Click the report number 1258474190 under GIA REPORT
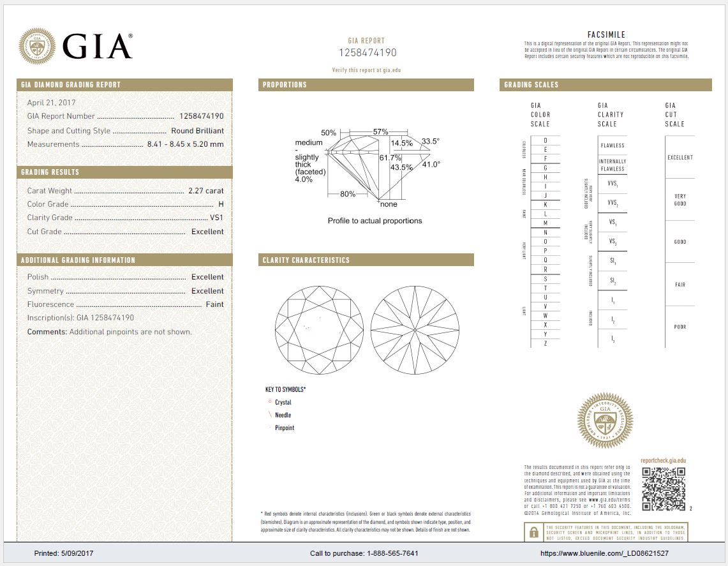The height and width of the screenshot is (566, 728). [368, 52]
